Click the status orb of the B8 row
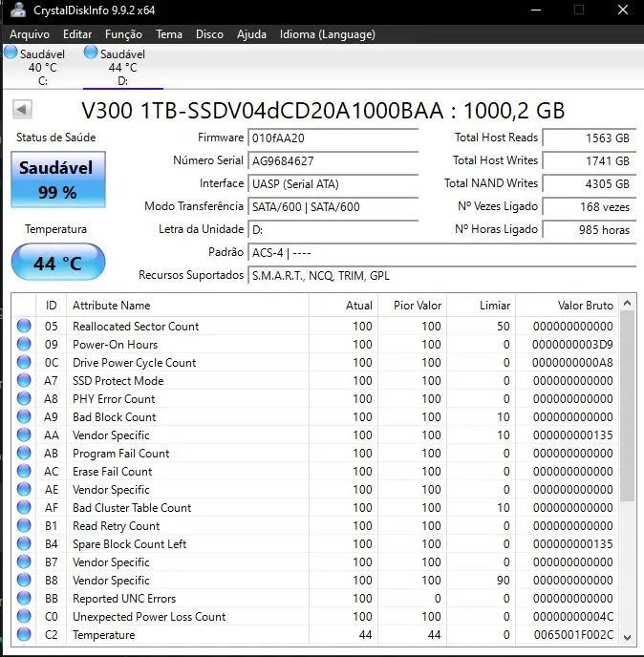 tap(24, 580)
